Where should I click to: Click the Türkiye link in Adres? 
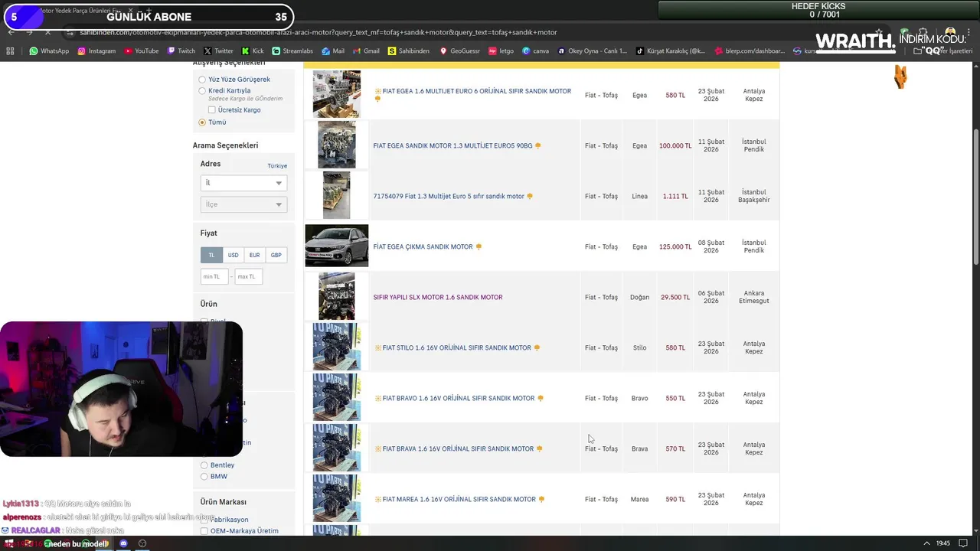click(x=277, y=166)
